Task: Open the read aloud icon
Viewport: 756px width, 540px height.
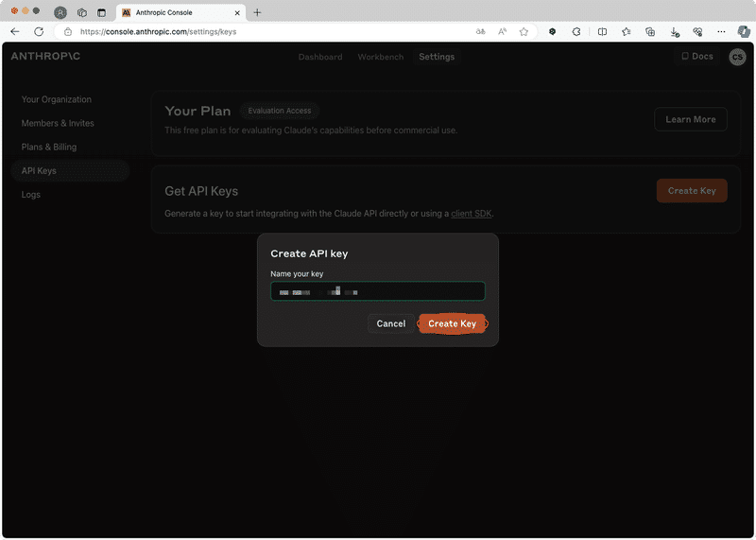Action: [x=502, y=32]
